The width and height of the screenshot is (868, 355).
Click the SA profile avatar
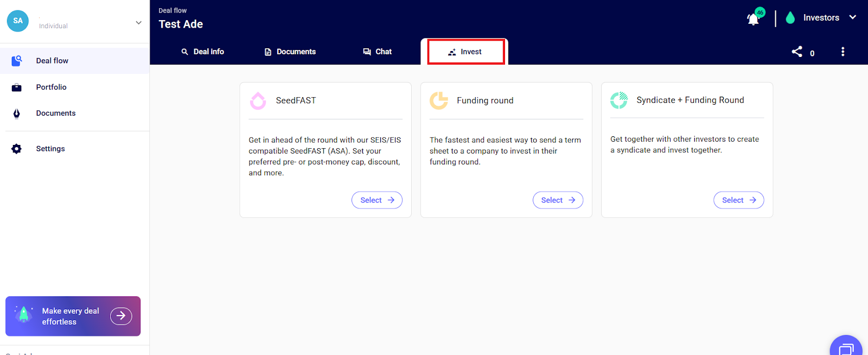(x=18, y=21)
